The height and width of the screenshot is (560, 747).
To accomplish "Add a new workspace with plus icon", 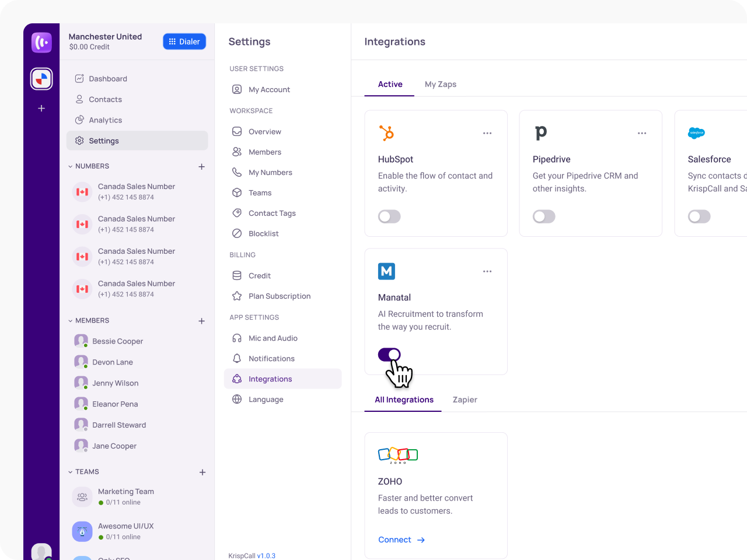I will [x=41, y=108].
